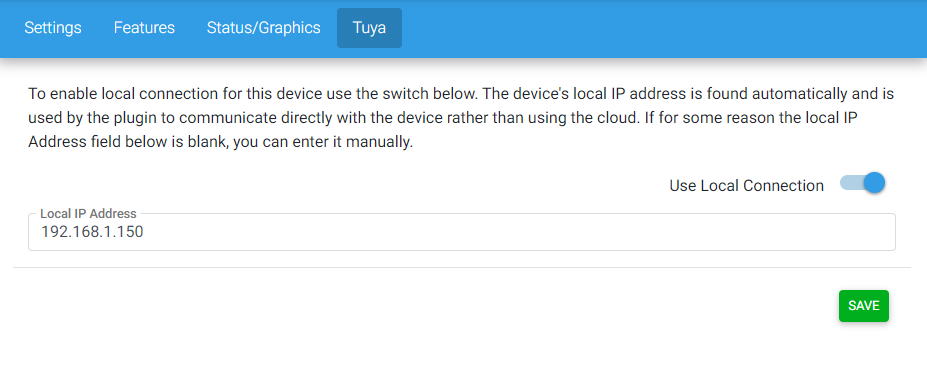The height and width of the screenshot is (371, 927).
Task: Click the 'Use Local Connection' label text
Action: click(x=746, y=186)
